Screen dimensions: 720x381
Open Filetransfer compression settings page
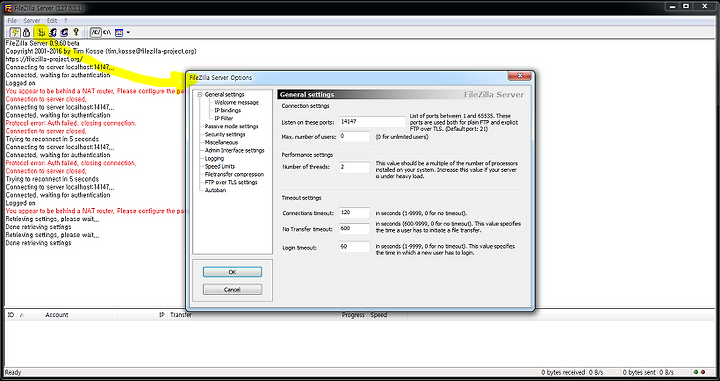point(234,174)
